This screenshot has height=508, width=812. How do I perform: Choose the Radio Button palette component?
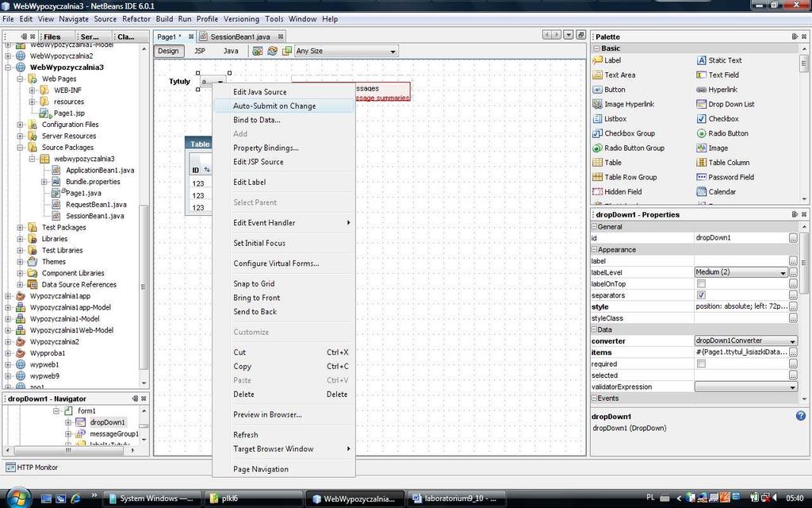point(722,133)
